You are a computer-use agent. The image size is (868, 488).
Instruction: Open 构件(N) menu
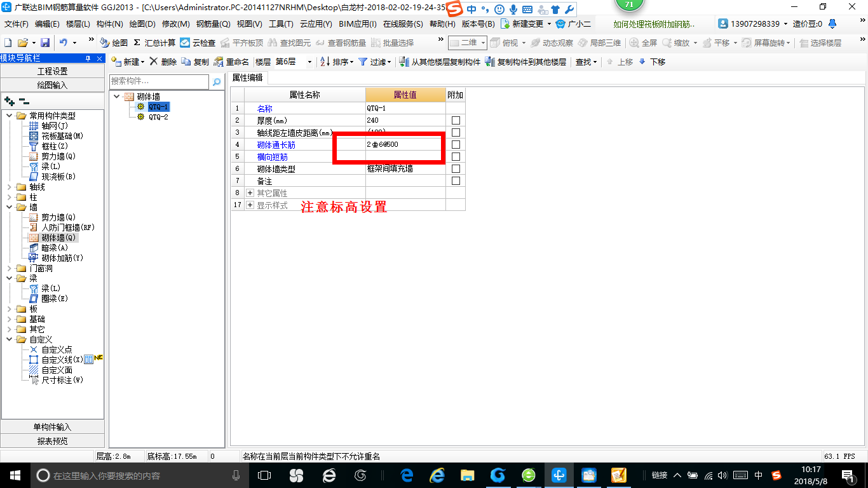click(110, 24)
